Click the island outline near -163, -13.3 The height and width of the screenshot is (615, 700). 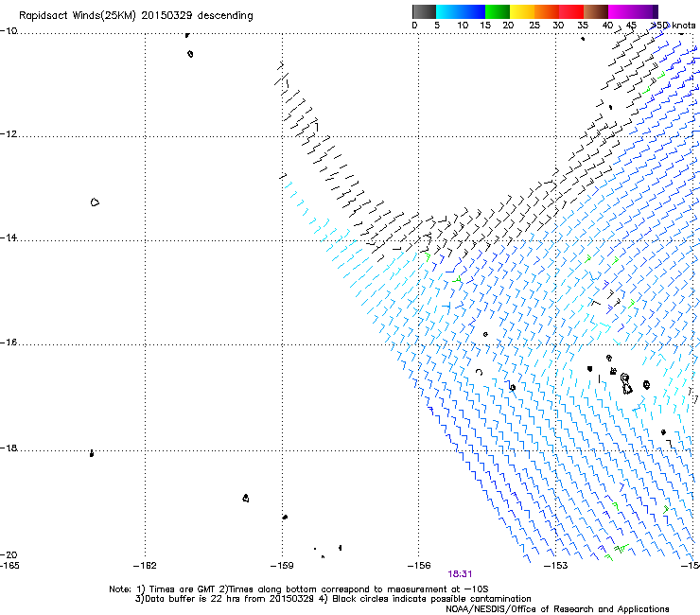[x=95, y=202]
